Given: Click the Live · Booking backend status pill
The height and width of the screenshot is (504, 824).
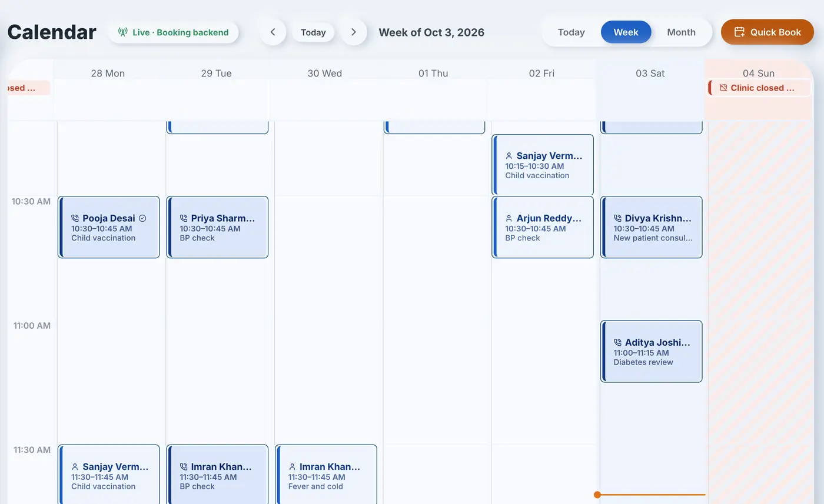Looking at the screenshot, I should point(173,32).
